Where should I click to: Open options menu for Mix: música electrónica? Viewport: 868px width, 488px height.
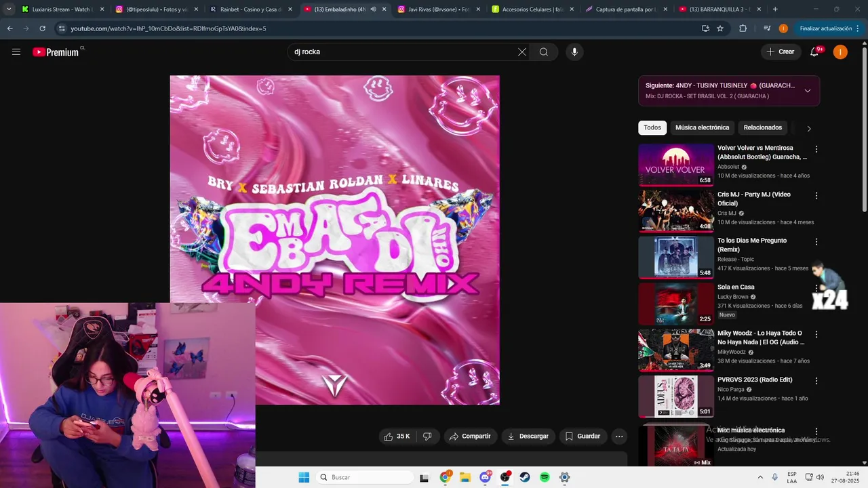tap(816, 432)
